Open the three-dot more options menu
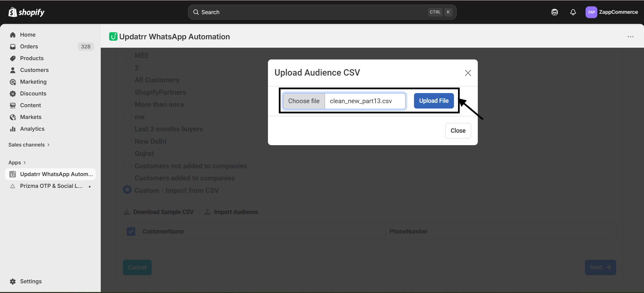The width and height of the screenshot is (644, 293). 630,37
